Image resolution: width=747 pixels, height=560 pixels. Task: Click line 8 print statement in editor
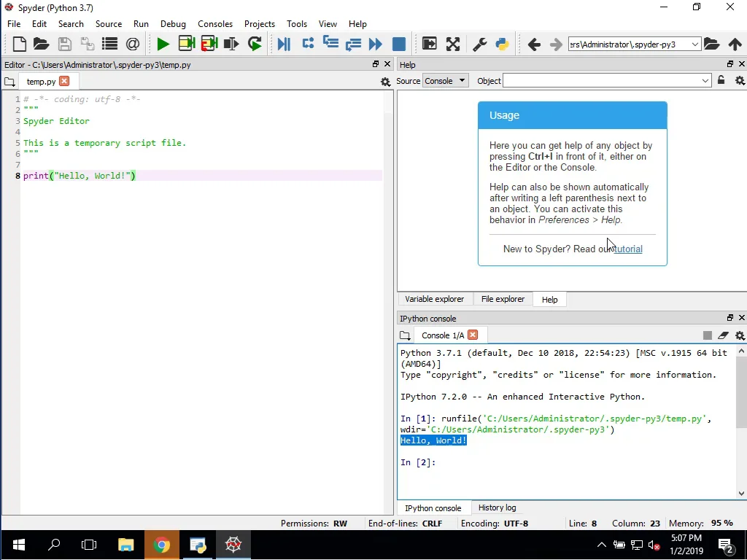[x=79, y=176]
